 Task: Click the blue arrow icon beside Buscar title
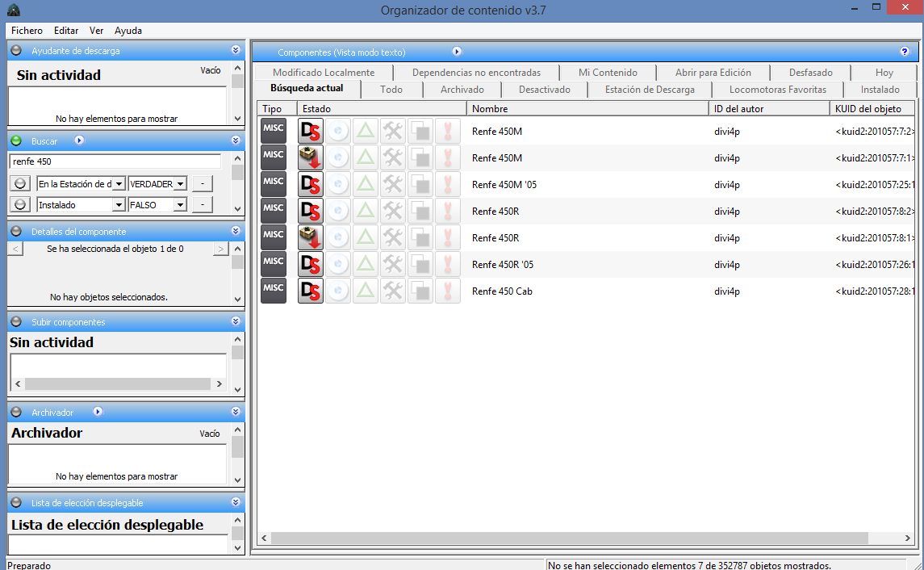click(x=79, y=140)
